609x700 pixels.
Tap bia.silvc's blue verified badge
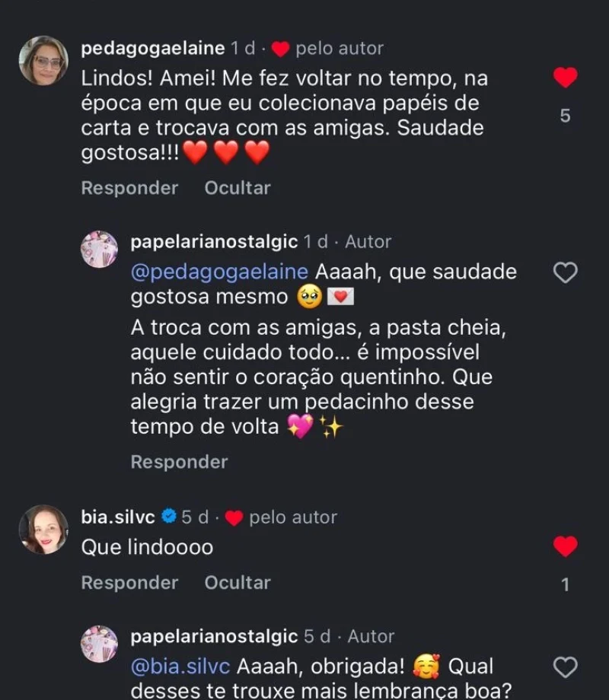(169, 517)
